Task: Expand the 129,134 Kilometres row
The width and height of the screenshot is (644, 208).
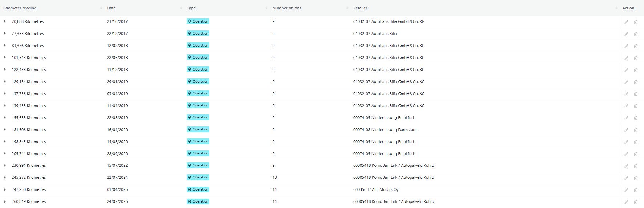Action: coord(5,82)
